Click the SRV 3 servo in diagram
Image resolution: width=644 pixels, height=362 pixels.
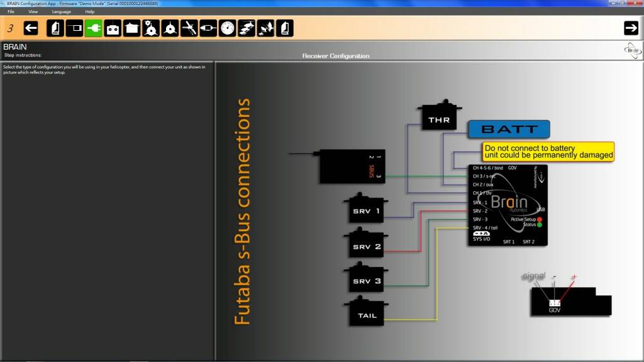[x=366, y=277]
